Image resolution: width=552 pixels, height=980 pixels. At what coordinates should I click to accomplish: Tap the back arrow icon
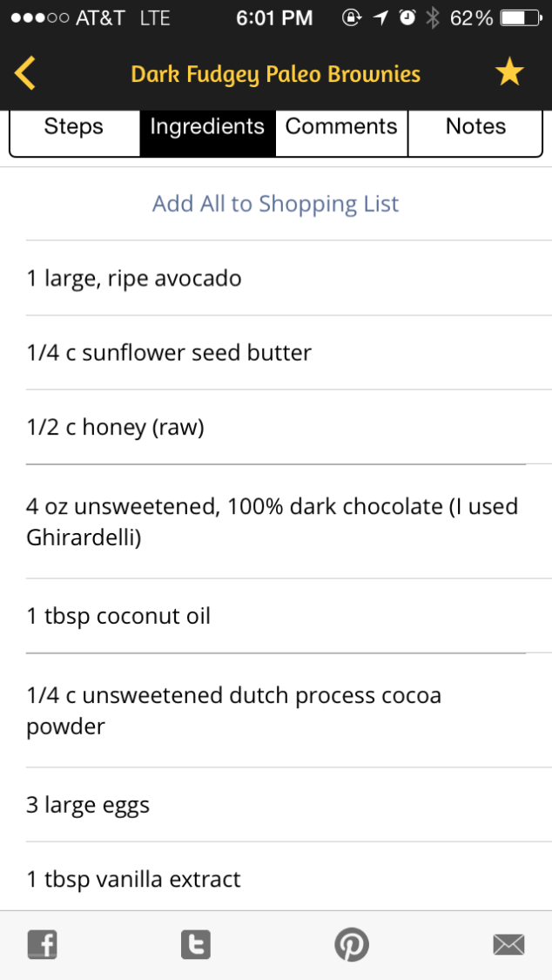pos(26,74)
